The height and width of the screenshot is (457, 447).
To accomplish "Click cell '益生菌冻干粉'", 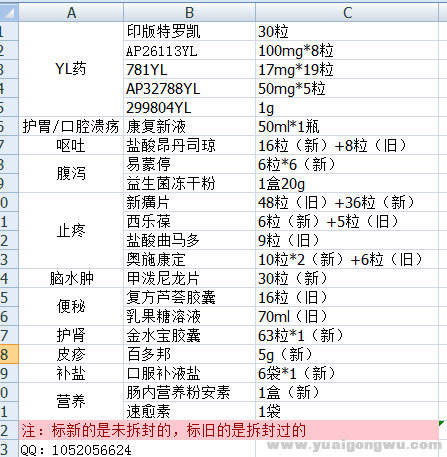I will click(189, 183).
